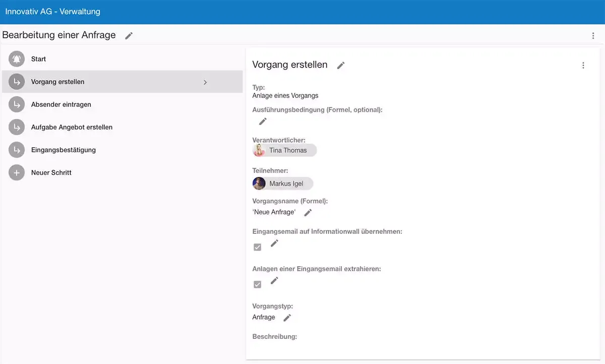This screenshot has width=605, height=364.
Task: Open the page-level three-dot menu
Action: click(593, 35)
